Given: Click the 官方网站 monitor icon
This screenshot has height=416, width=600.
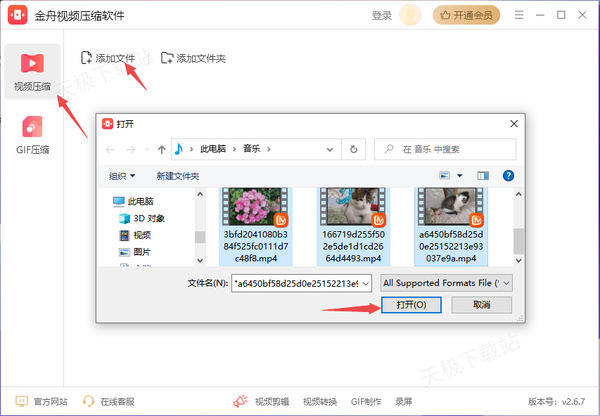Looking at the screenshot, I should pos(21,401).
